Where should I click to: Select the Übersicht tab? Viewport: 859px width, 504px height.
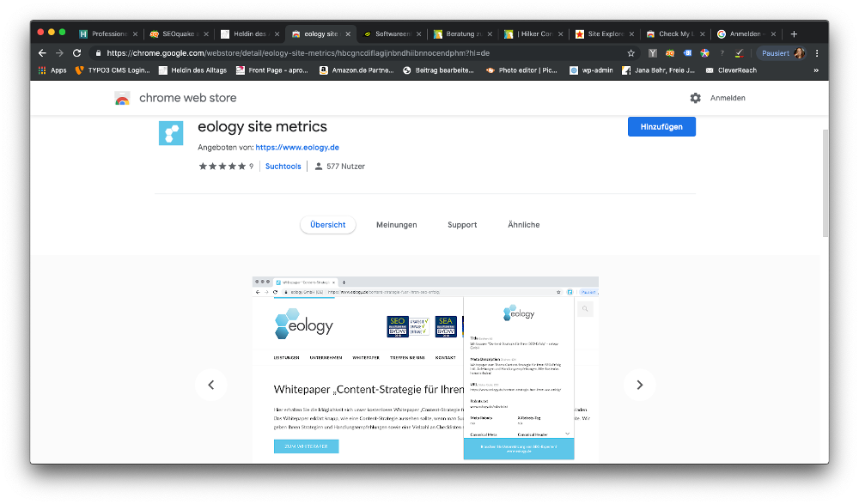tap(327, 225)
